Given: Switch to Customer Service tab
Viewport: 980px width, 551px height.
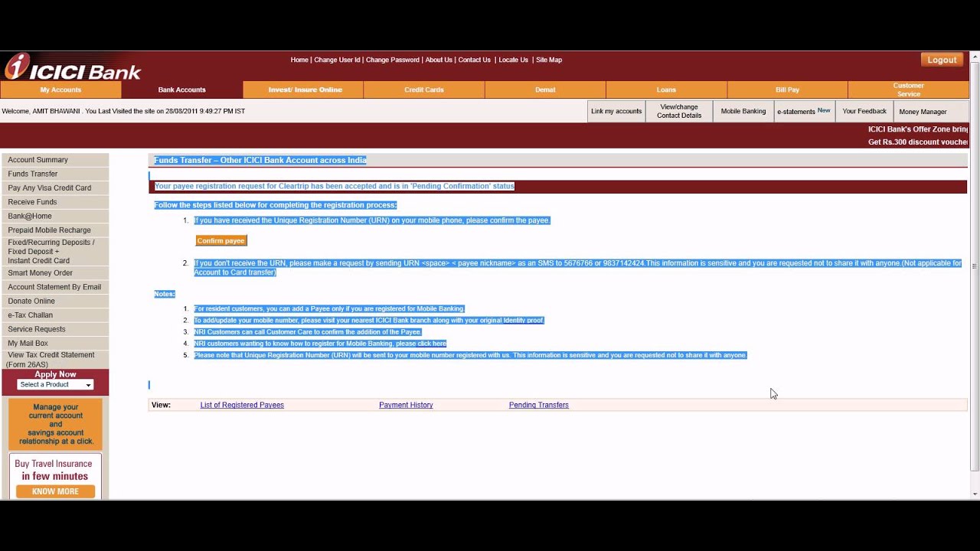Looking at the screenshot, I should 908,90.
